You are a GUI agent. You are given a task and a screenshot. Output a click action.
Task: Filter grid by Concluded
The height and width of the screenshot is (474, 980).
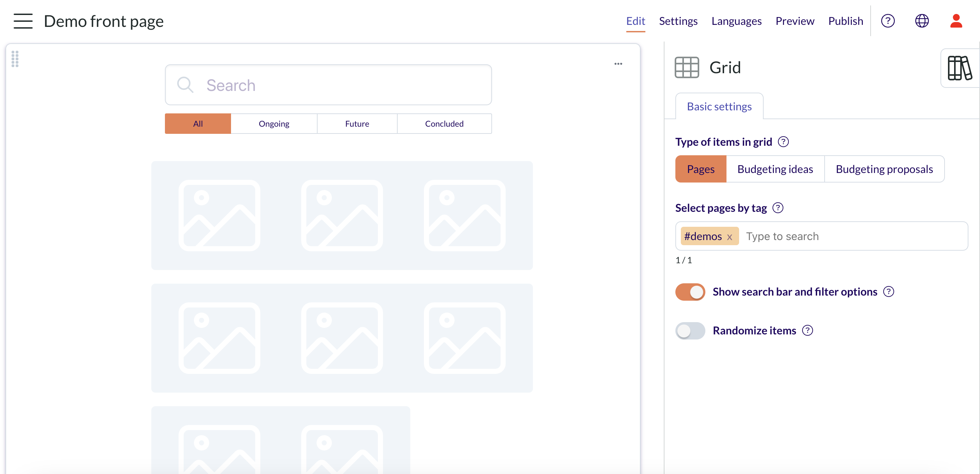coord(444,124)
